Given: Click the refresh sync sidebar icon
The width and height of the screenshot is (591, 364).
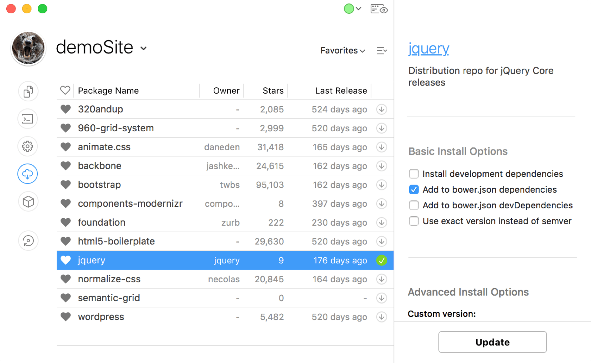Looking at the screenshot, I should click(28, 241).
